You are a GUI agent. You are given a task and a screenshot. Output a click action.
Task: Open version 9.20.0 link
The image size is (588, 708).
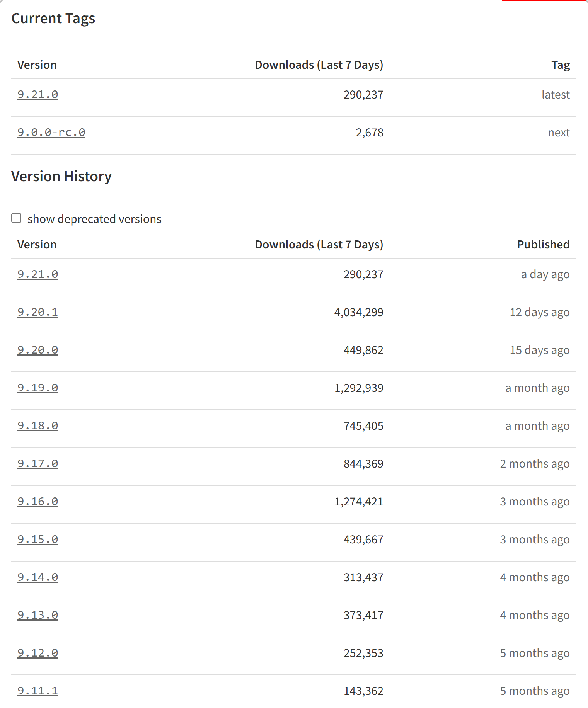point(38,350)
